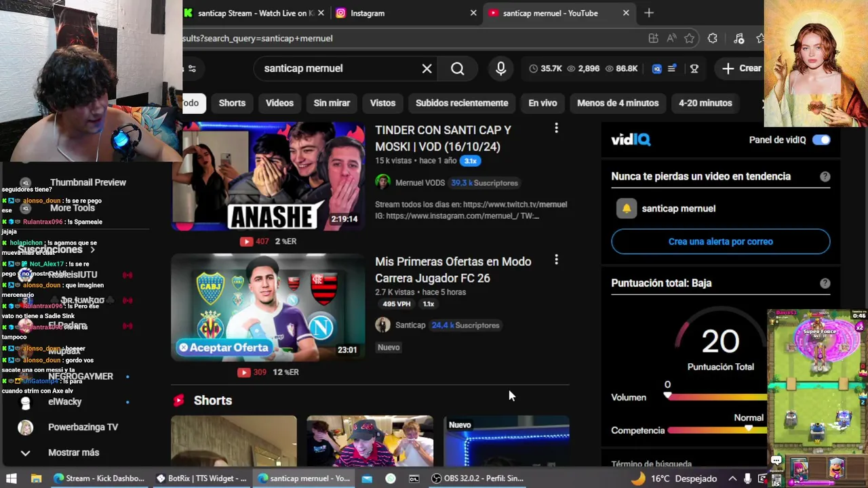The image size is (868, 488).
Task: Click the bell icon for santicap mernuel alert
Action: click(627, 209)
